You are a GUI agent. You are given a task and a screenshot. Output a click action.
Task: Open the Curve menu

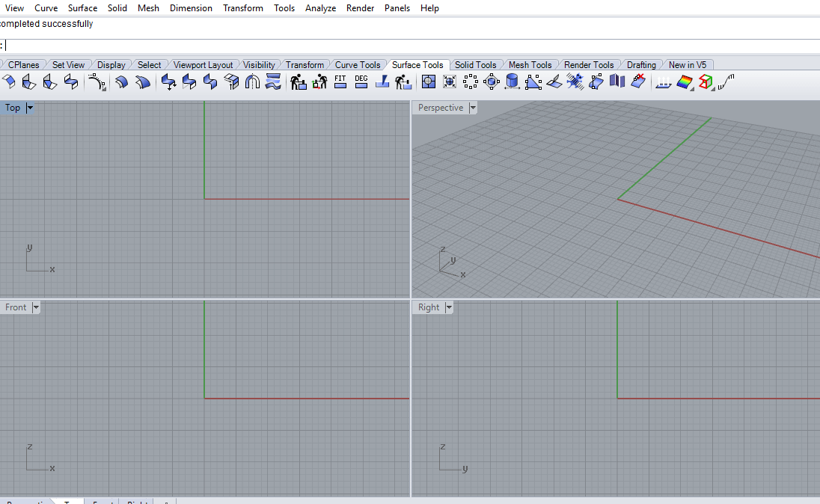coord(46,7)
